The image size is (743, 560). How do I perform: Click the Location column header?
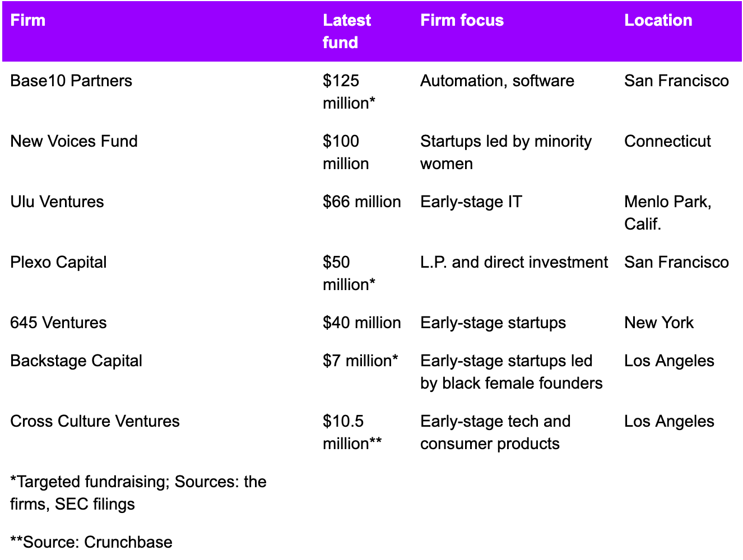658,20
